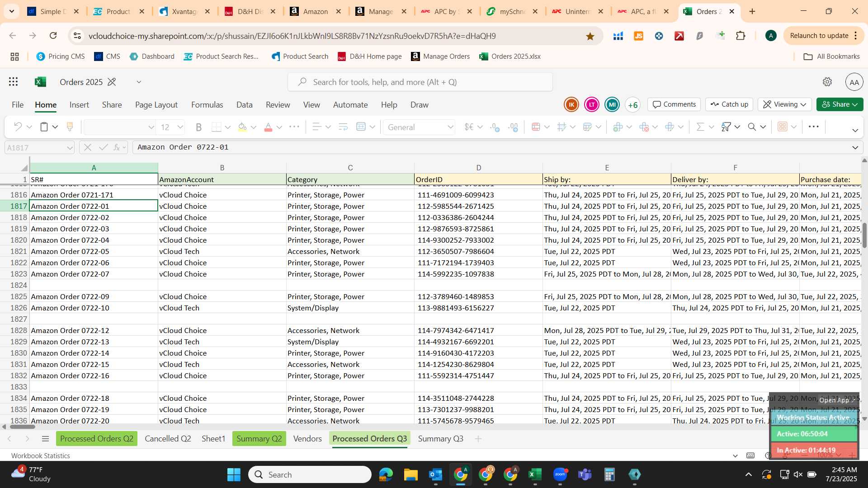This screenshot has height=488, width=868.
Task: Collapse the ribbon using the chevron
Action: click(x=855, y=130)
